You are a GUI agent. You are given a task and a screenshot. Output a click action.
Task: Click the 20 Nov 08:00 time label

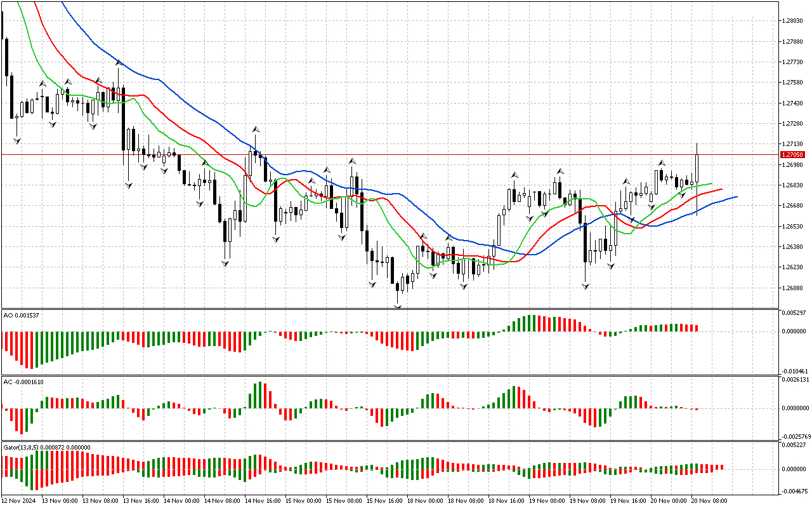[710, 501]
